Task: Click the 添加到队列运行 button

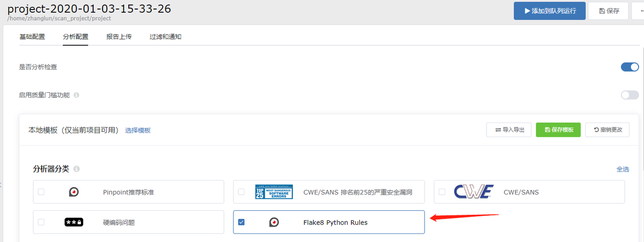Action: [549, 11]
